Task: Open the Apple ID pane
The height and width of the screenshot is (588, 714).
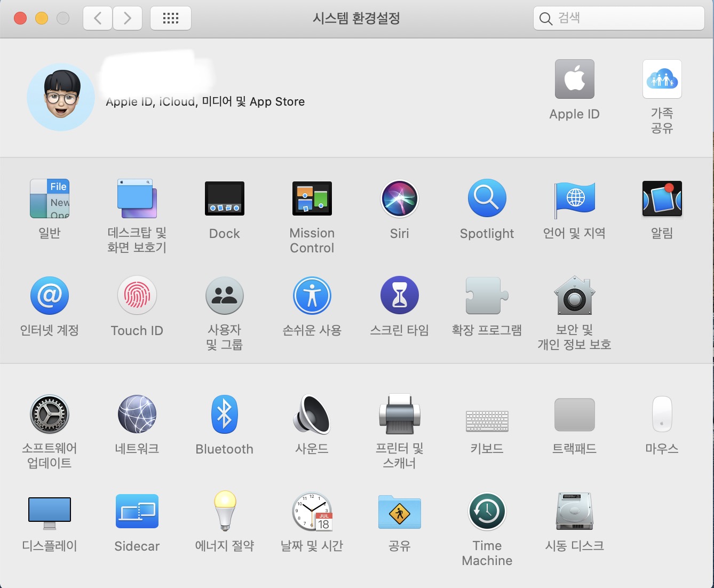Action: coord(575,79)
